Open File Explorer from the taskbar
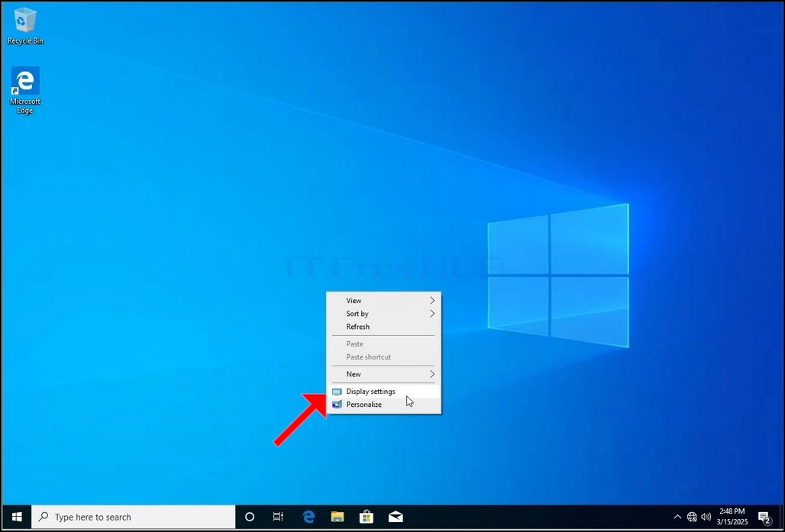This screenshot has height=532, width=785. [x=338, y=517]
